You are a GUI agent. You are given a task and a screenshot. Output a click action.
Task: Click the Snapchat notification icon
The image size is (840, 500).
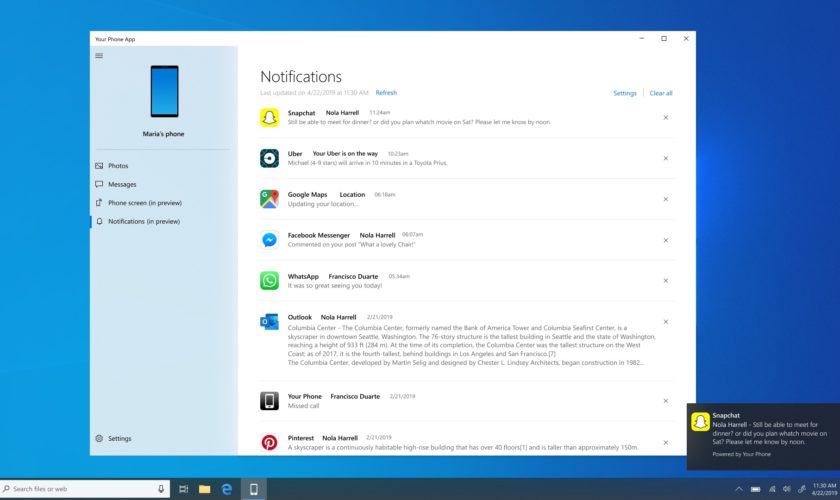269,118
